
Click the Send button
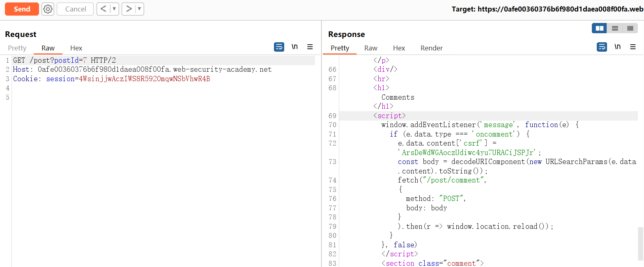22,9
